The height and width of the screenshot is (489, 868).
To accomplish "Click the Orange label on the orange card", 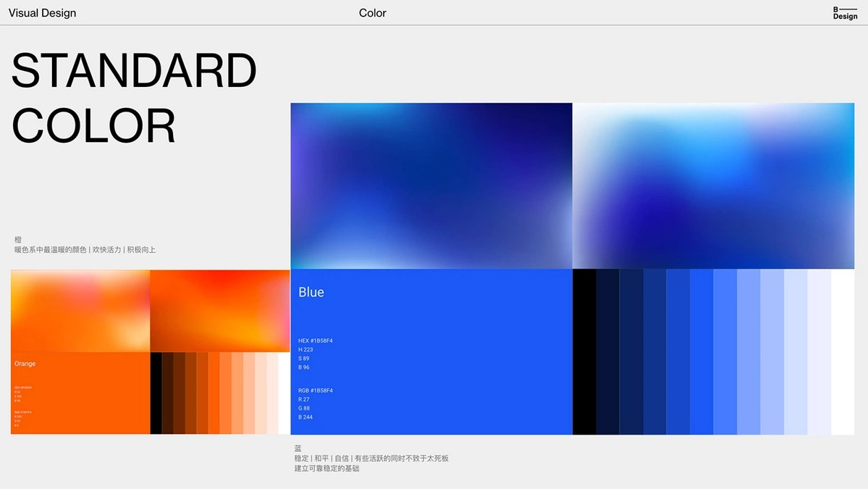I will pos(25,364).
